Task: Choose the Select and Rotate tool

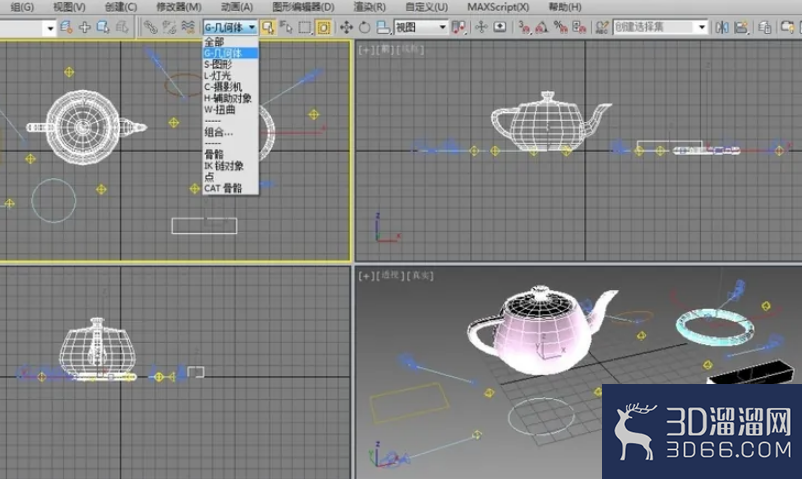Action: point(365,27)
